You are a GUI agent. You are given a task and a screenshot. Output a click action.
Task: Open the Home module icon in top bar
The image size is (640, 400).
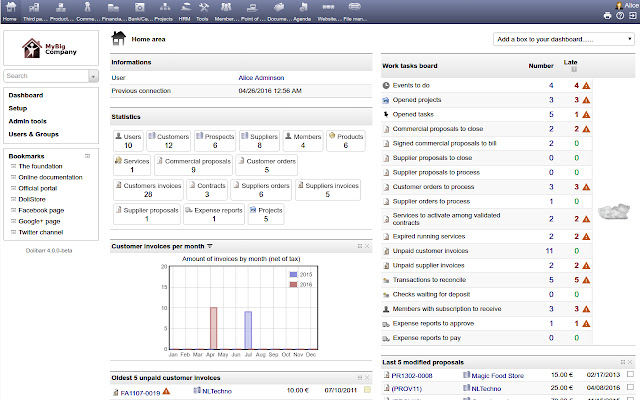pyautogui.click(x=9, y=9)
